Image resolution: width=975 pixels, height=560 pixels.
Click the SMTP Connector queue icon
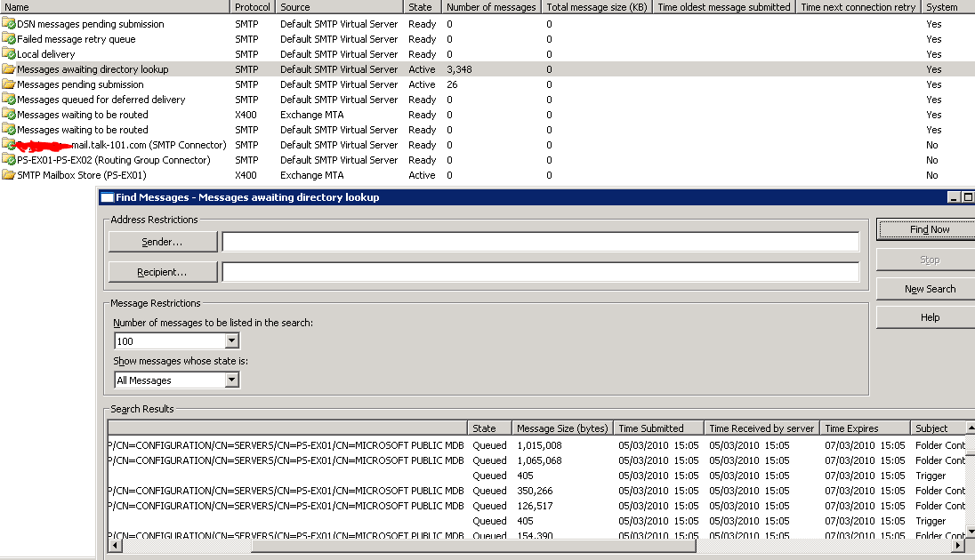[9, 145]
